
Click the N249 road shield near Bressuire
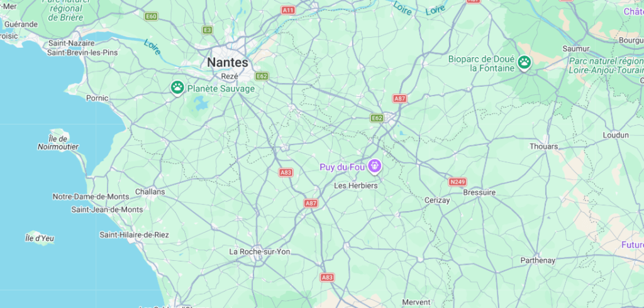click(x=457, y=182)
